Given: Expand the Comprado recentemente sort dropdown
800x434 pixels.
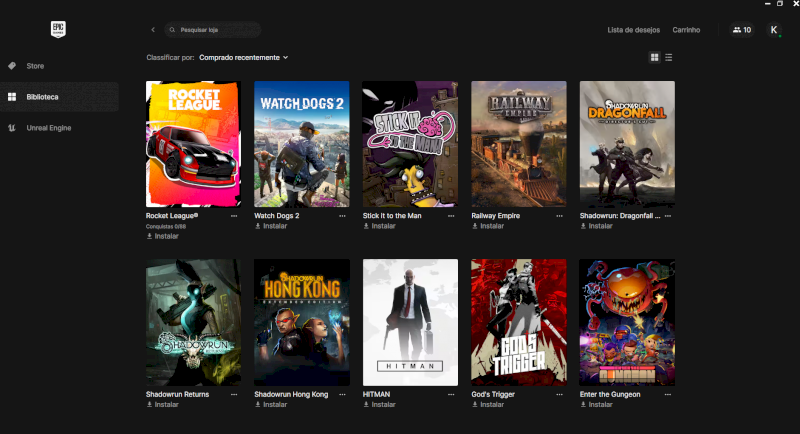Looking at the screenshot, I should (243, 58).
